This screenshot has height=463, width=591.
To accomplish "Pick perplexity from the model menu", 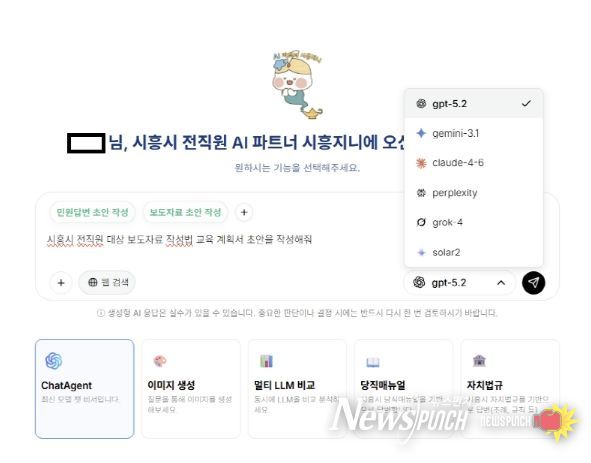I will (473, 193).
